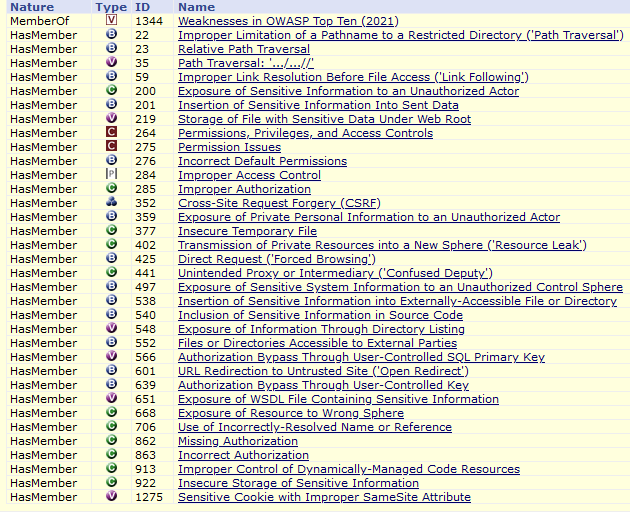The width and height of the screenshot is (630, 512).
Task: Click the Nature column header
Action: (x=32, y=7)
